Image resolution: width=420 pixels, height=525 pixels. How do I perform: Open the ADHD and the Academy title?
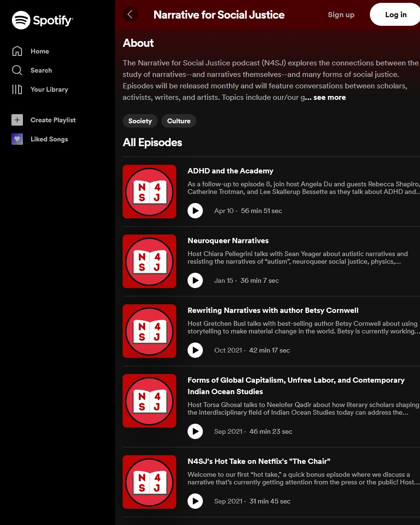click(x=231, y=171)
